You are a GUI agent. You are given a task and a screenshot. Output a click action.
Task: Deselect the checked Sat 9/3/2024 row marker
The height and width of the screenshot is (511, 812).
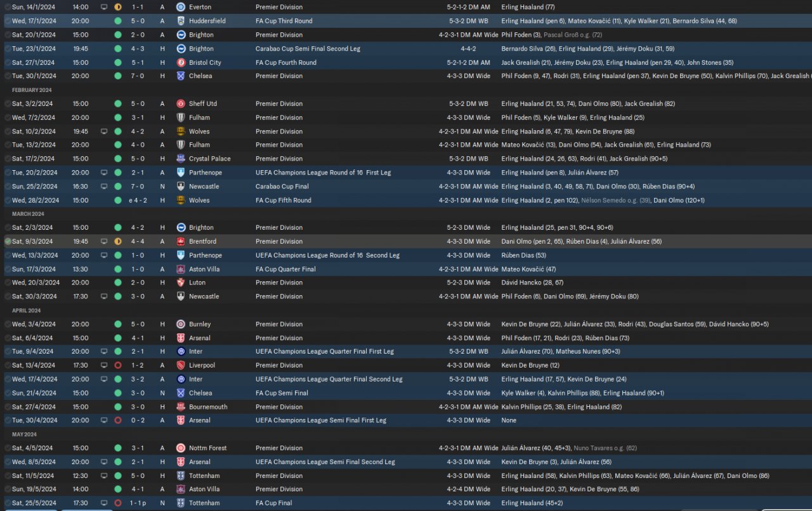8,241
